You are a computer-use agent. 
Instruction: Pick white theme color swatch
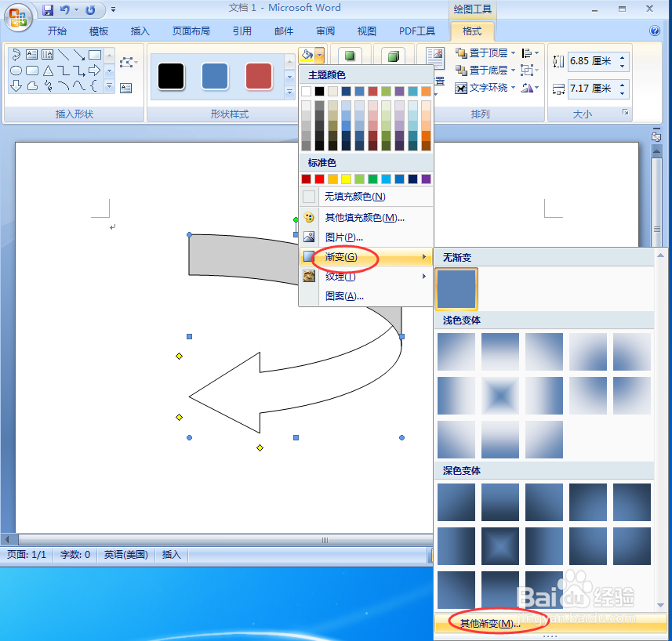[x=306, y=91]
